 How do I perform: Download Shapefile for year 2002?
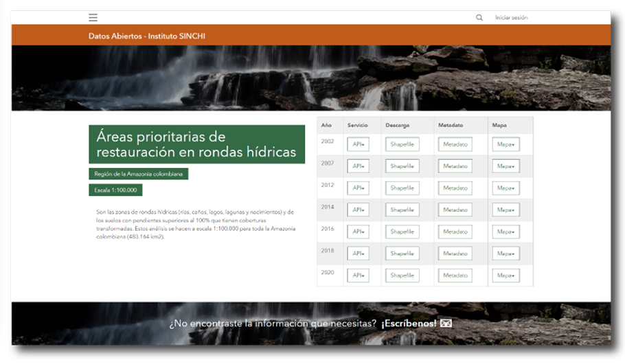click(402, 145)
